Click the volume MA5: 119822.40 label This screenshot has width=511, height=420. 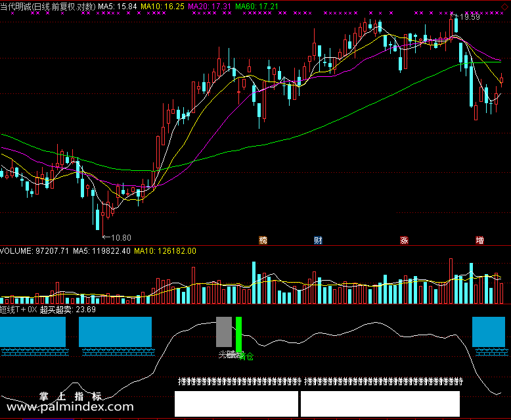coord(101,251)
